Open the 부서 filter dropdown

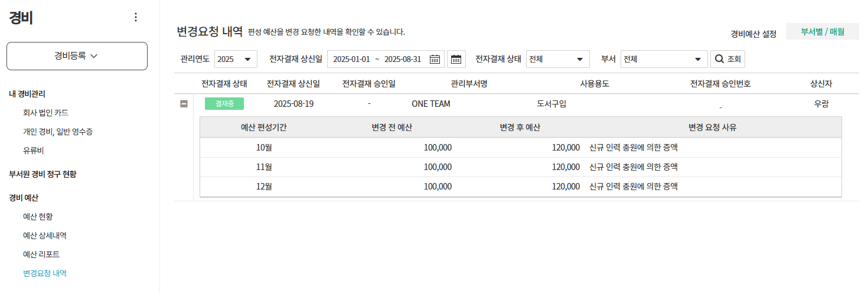click(664, 59)
